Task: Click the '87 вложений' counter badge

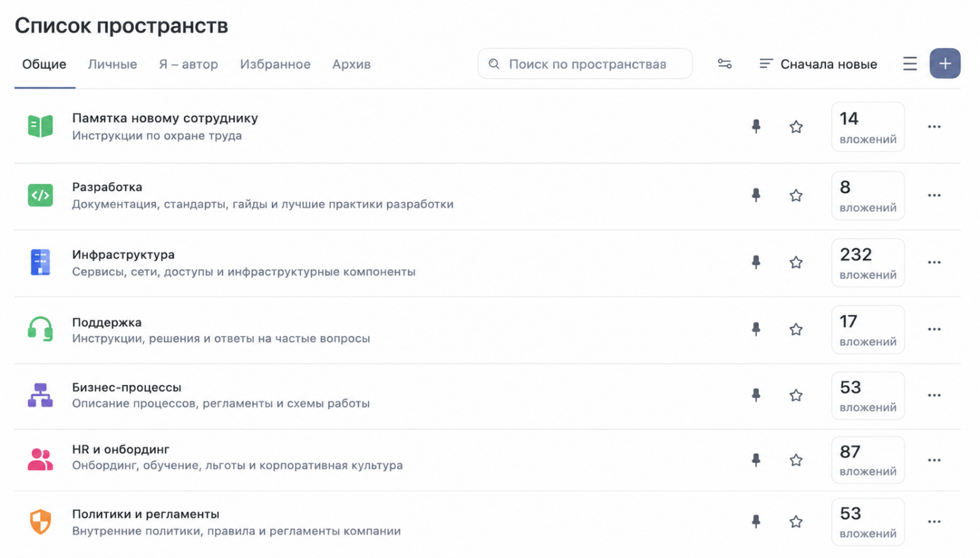Action: tap(868, 460)
